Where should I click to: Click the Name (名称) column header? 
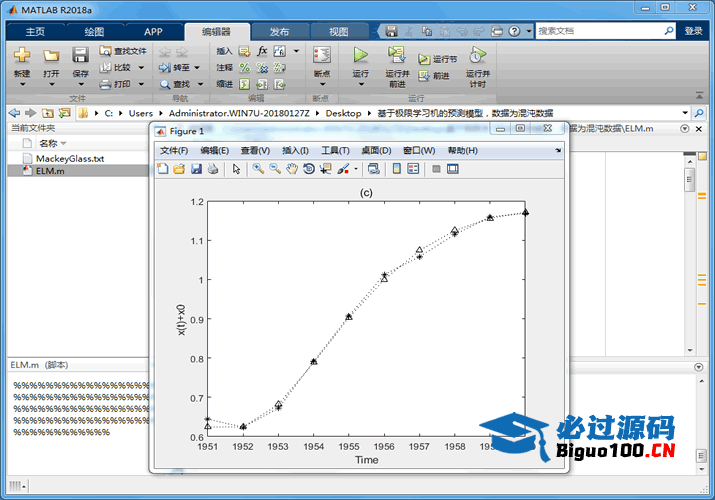point(48,144)
